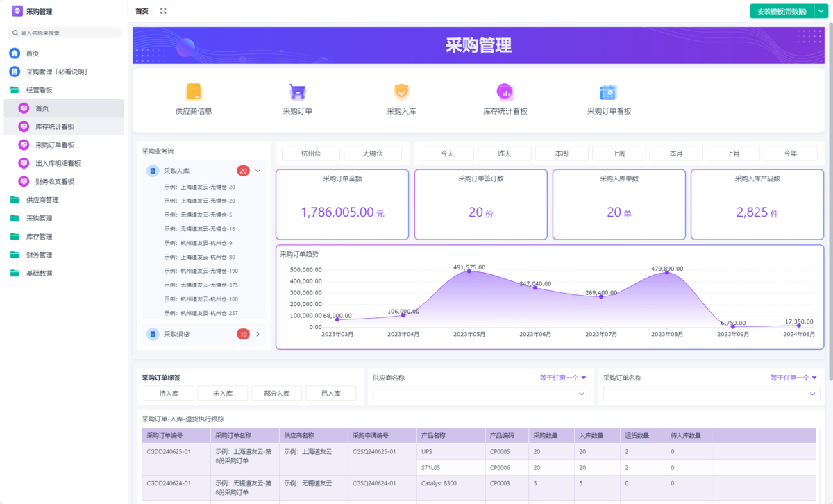The image size is (833, 504).
Task: Select the 本周 date filter
Action: 562,153
